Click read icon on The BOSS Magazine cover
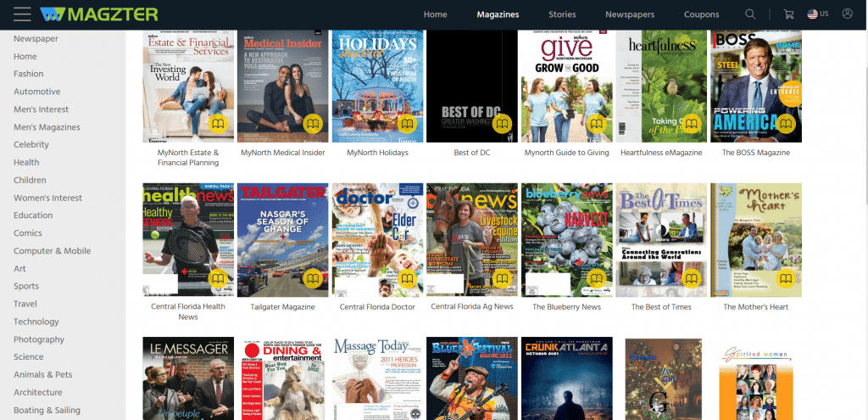Image resolution: width=868 pixels, height=420 pixels. [x=786, y=124]
